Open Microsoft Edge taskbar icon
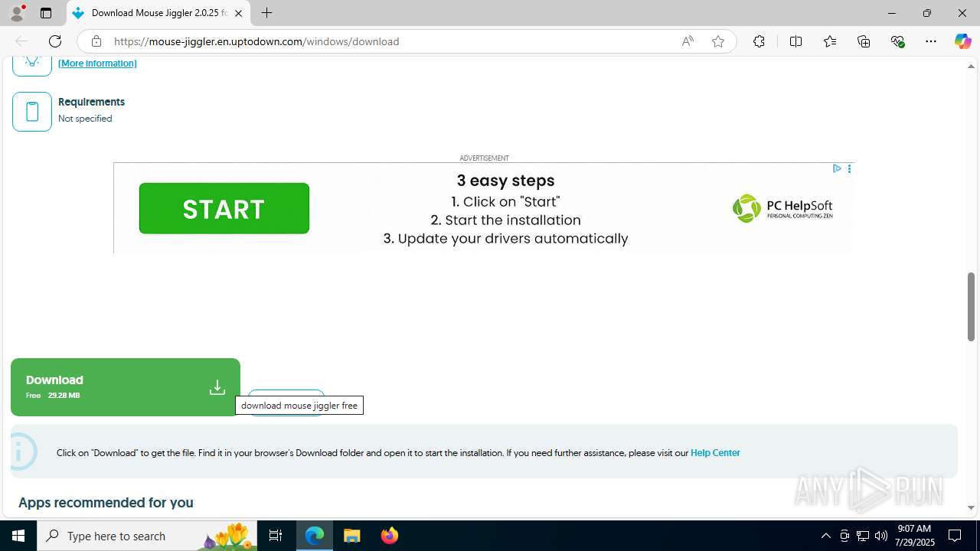980x551 pixels. pos(315,536)
